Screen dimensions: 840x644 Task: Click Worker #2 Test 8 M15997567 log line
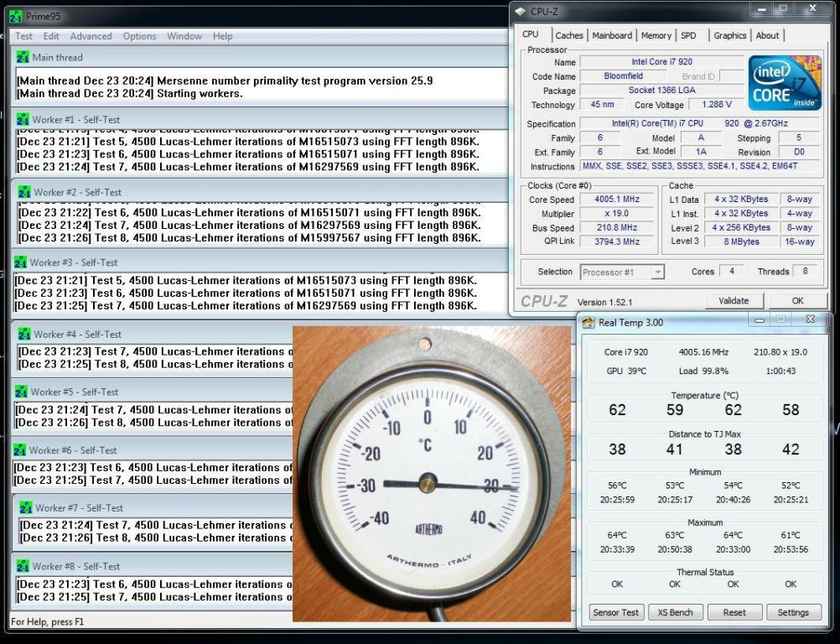coord(250,238)
